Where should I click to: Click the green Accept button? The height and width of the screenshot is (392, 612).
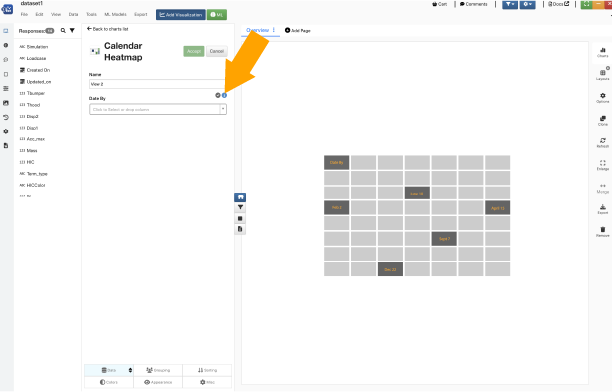(x=194, y=51)
